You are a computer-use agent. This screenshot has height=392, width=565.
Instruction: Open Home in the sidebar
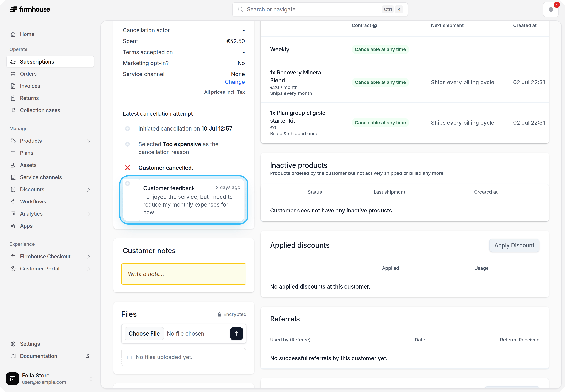[50, 34]
